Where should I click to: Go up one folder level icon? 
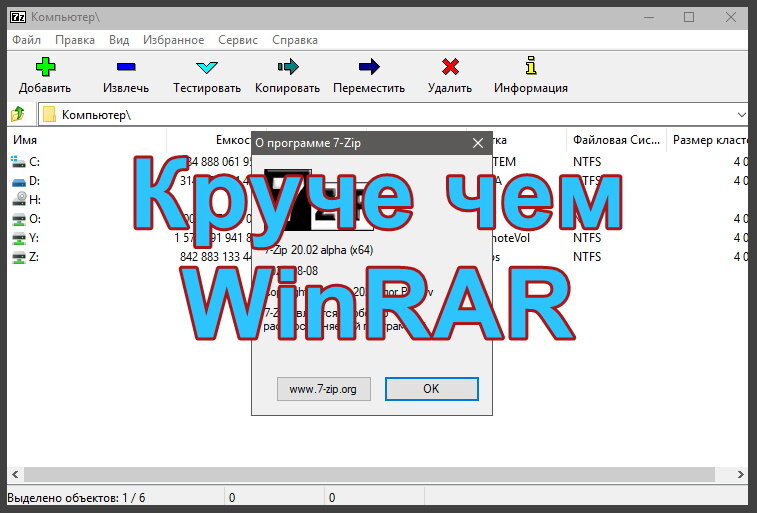(x=18, y=114)
